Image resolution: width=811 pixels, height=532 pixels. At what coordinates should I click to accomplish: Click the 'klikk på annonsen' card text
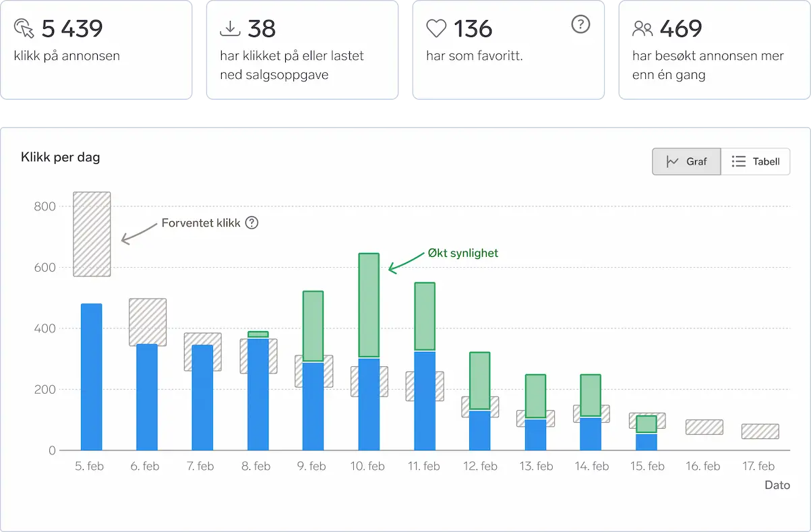click(67, 56)
